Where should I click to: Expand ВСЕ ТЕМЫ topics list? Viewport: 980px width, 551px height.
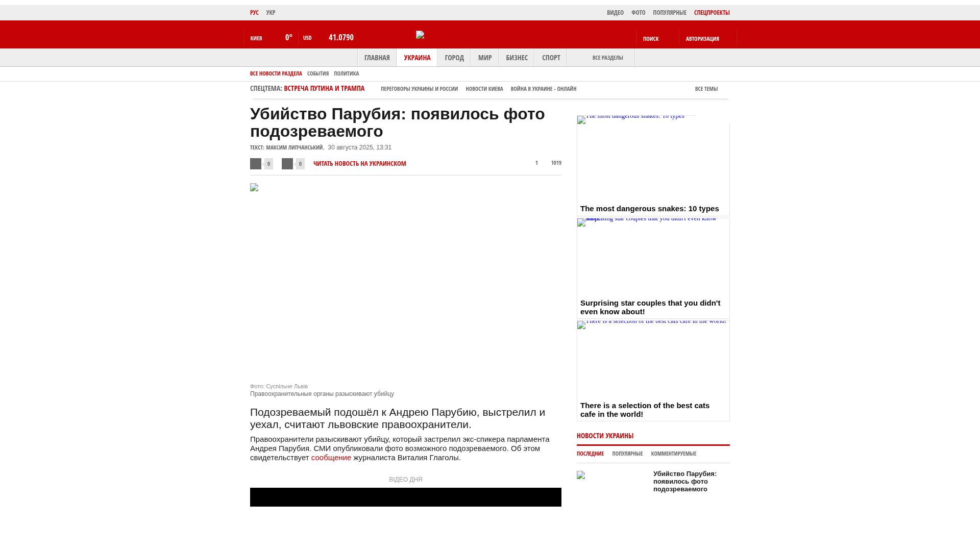706,89
